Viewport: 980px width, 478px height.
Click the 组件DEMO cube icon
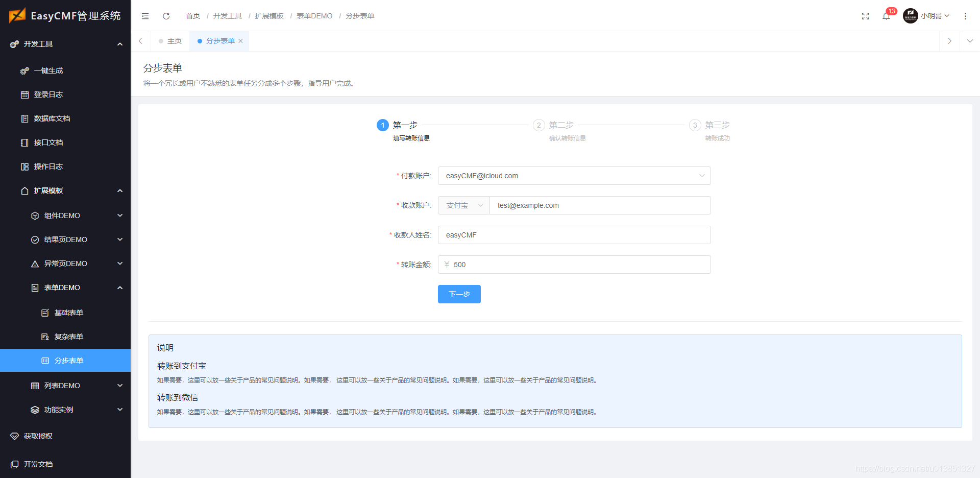pyautogui.click(x=35, y=216)
